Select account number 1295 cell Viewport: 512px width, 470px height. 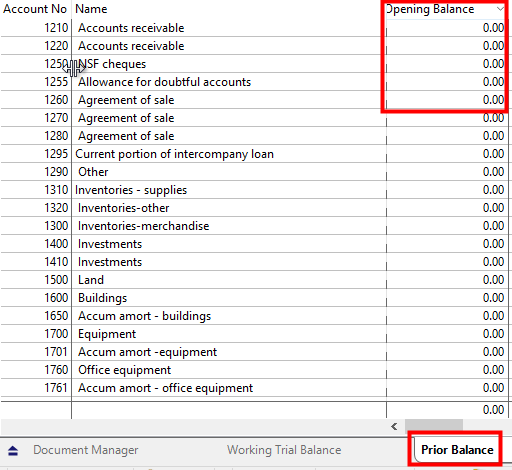pyautogui.click(x=36, y=154)
